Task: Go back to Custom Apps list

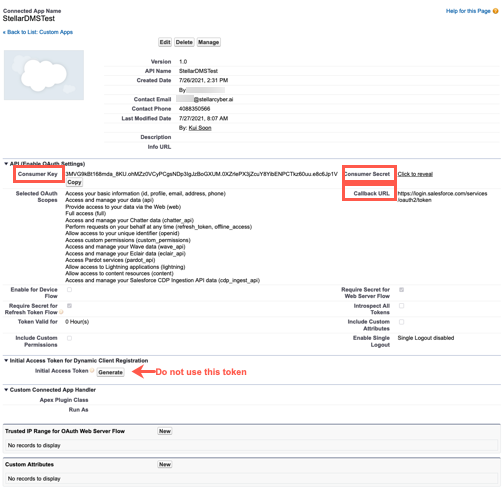Action: 38,32
